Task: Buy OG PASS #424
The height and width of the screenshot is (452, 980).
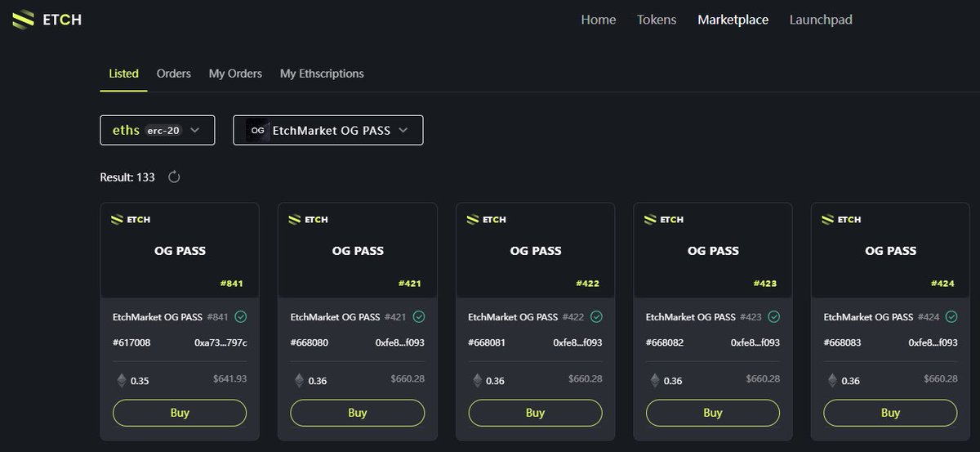Action: coord(891,413)
